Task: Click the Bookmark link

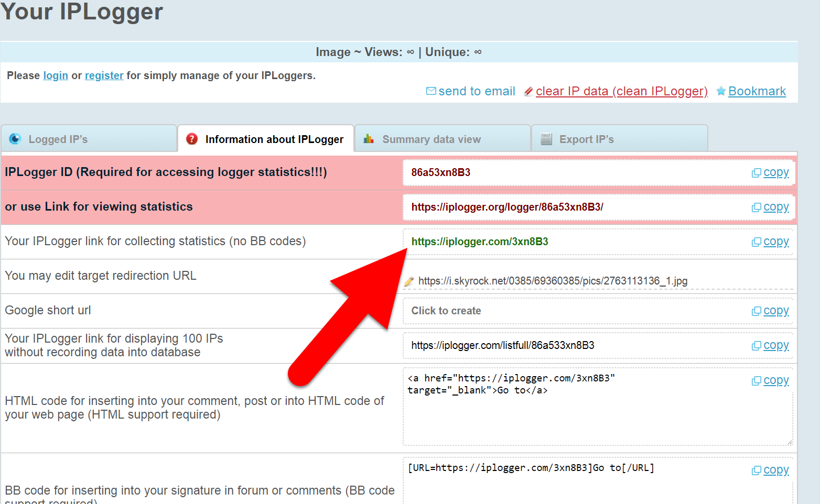Action: click(x=757, y=91)
